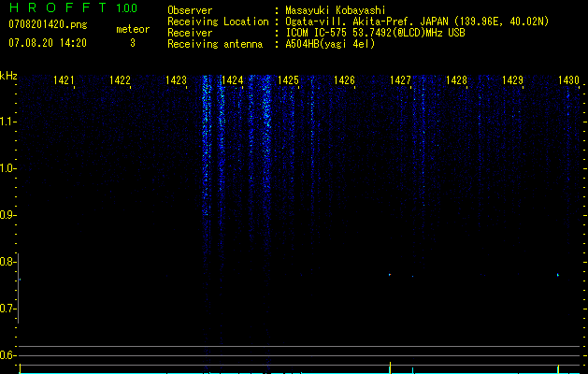Click the 1427 time axis label
Viewport: 588px width, 374px height.
coord(400,80)
